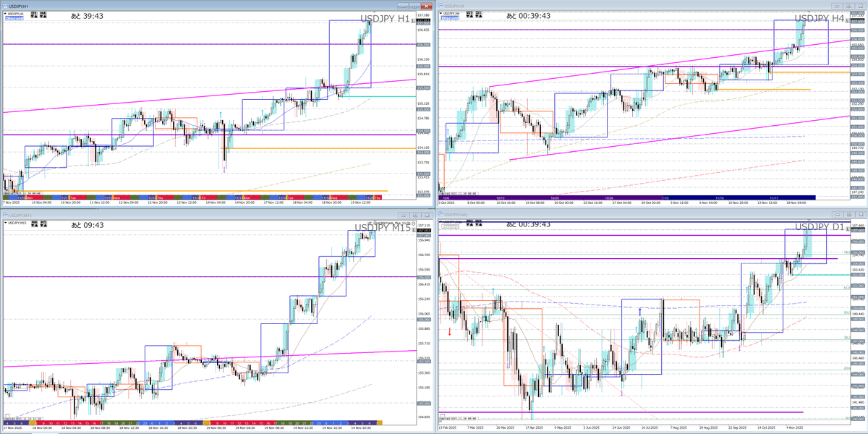Click the D1 timeframe icon in H1 chart
This screenshot has width=868, height=434.
point(33,14)
